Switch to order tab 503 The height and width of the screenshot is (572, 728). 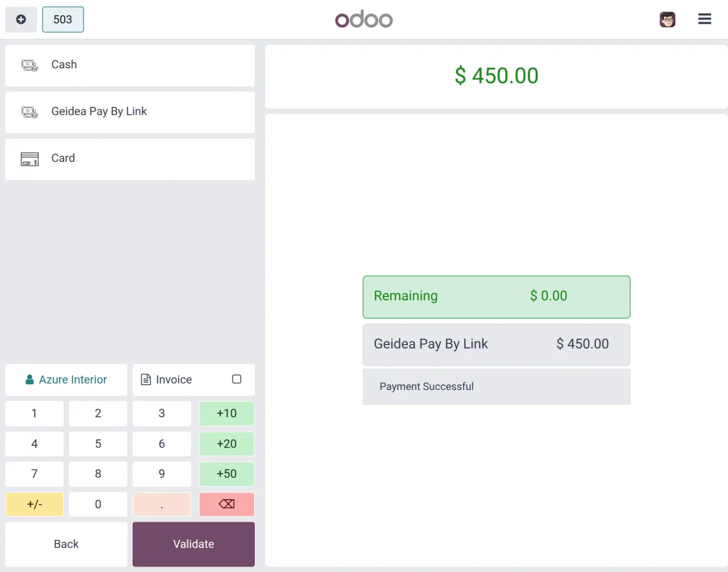[62, 19]
